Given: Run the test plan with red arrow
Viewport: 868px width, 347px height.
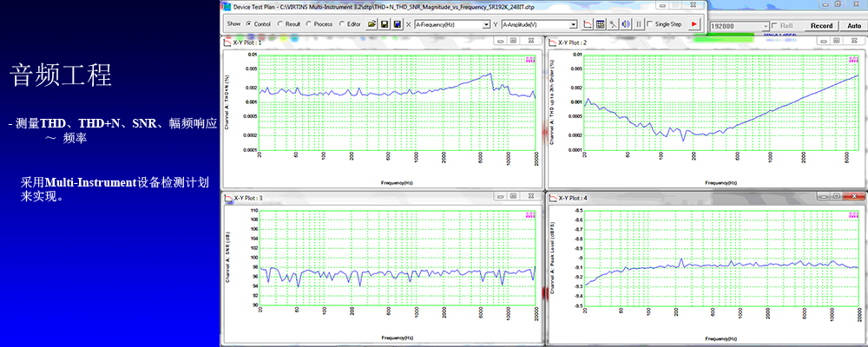Looking at the screenshot, I should [x=694, y=24].
